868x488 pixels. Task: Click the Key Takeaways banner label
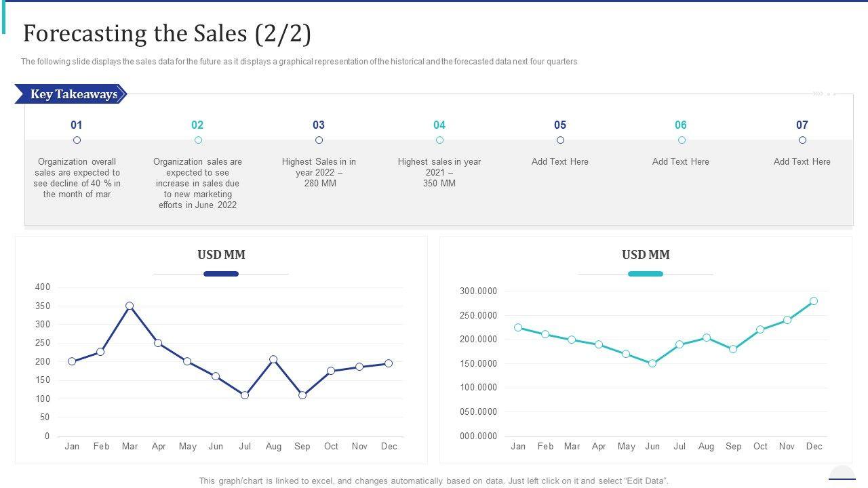[73, 94]
